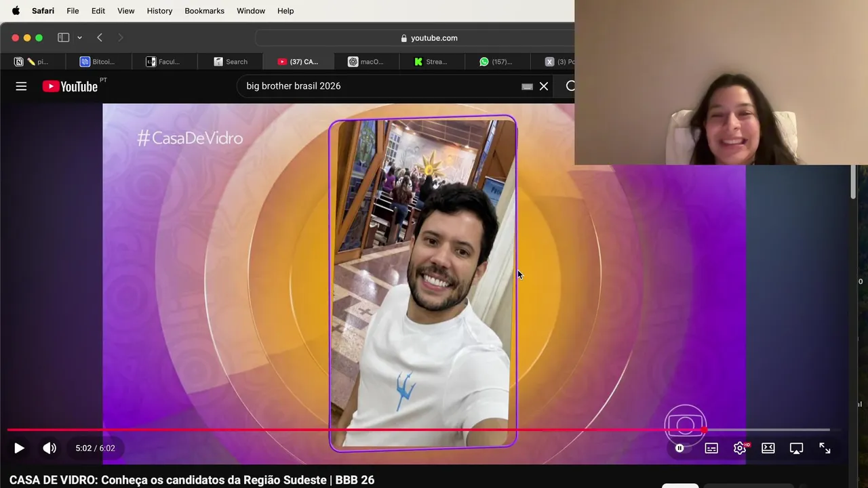The width and height of the screenshot is (868, 488).
Task: Switch to the Notion "pi..." tab
Action: pyautogui.click(x=32, y=62)
